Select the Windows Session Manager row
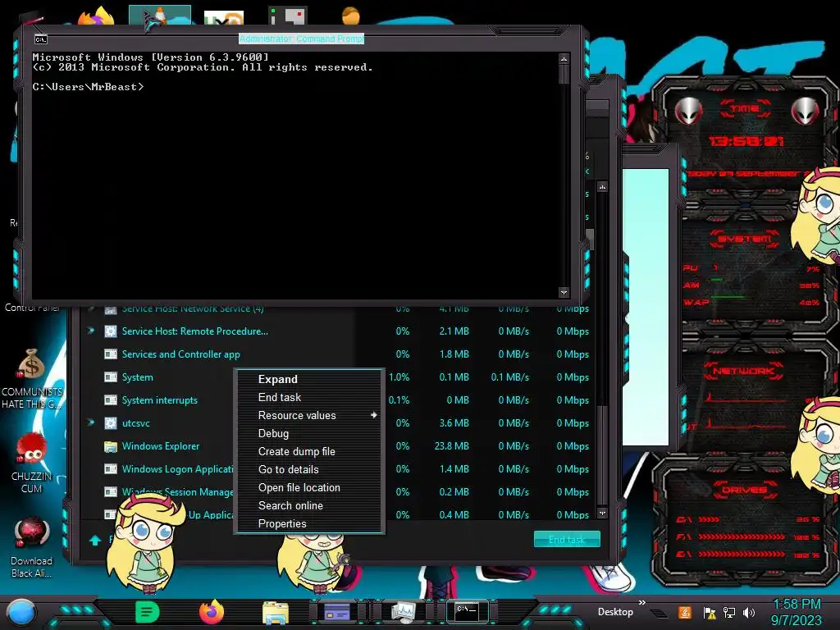The width and height of the screenshot is (840, 630). [340, 492]
